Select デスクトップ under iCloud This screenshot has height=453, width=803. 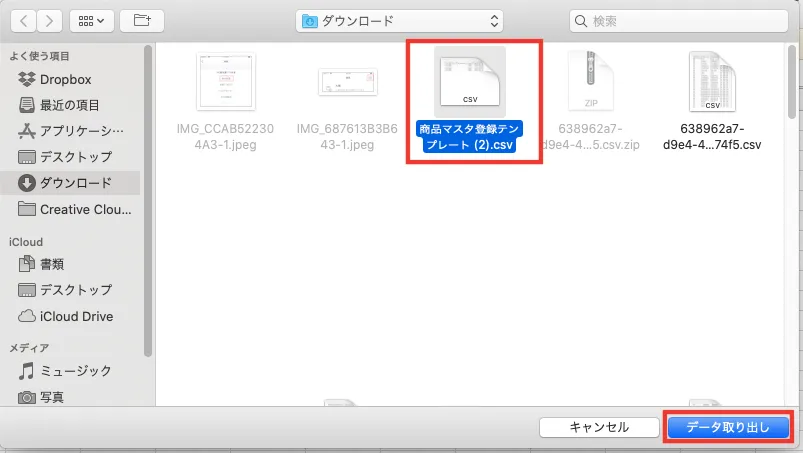click(70, 290)
